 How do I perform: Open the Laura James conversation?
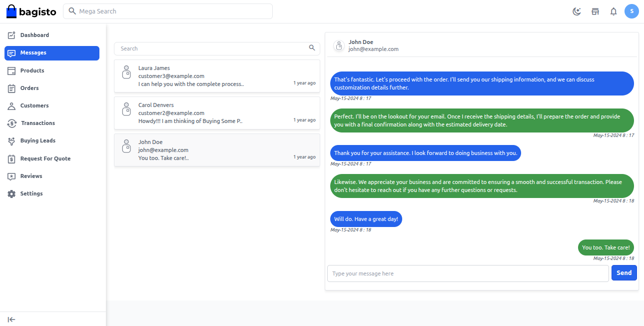217,75
